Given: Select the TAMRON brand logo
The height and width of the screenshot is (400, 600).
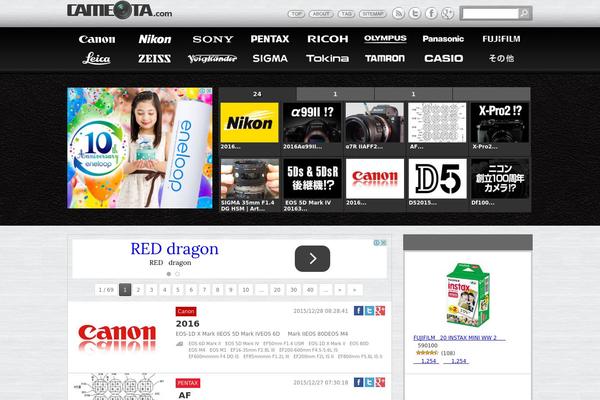Looking at the screenshot, I should pyautogui.click(x=385, y=59).
